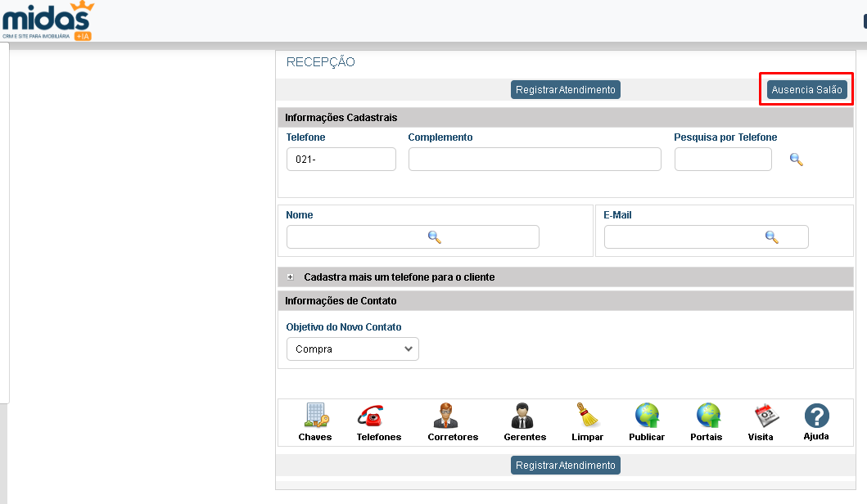Viewport: 867px width, 504px height.
Task: Click the Telefone input field
Action: pos(341,160)
